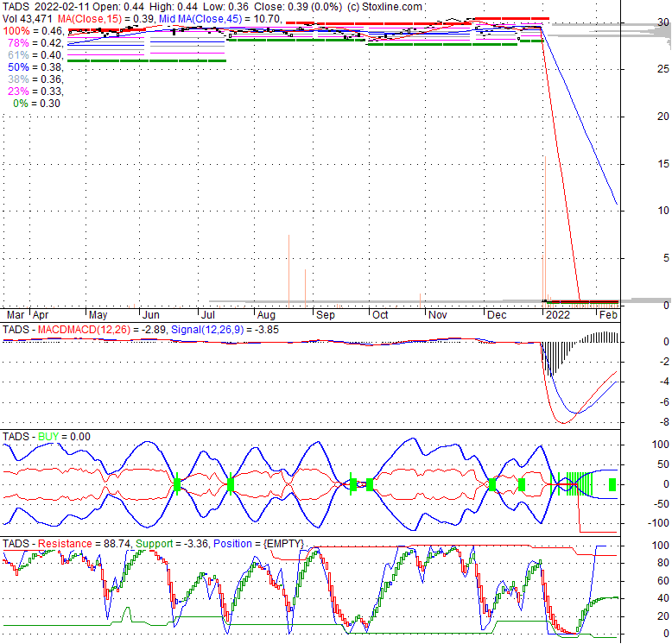Screen dimensions: 672x644
Task: Select the '78% = 0.42' Fibonacci level
Action: pyautogui.click(x=35, y=43)
